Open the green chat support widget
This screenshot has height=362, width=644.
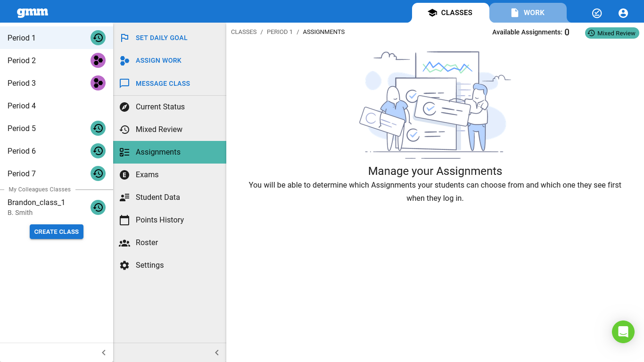tap(623, 332)
